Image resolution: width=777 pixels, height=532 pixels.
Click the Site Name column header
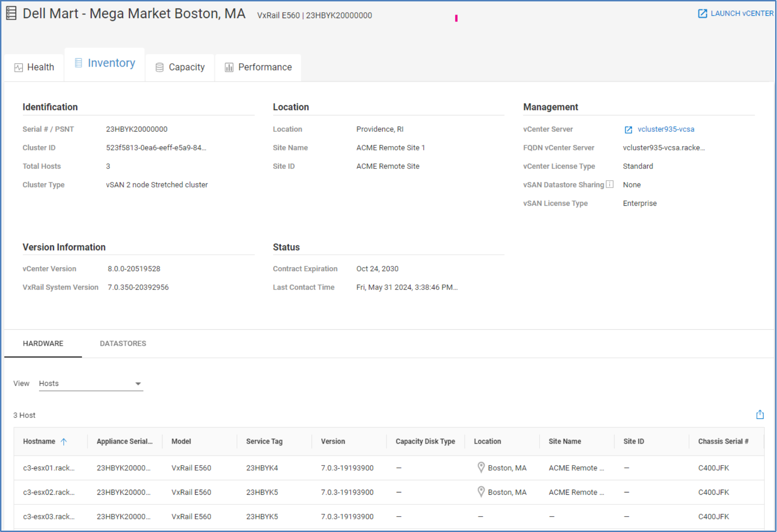[x=565, y=441]
